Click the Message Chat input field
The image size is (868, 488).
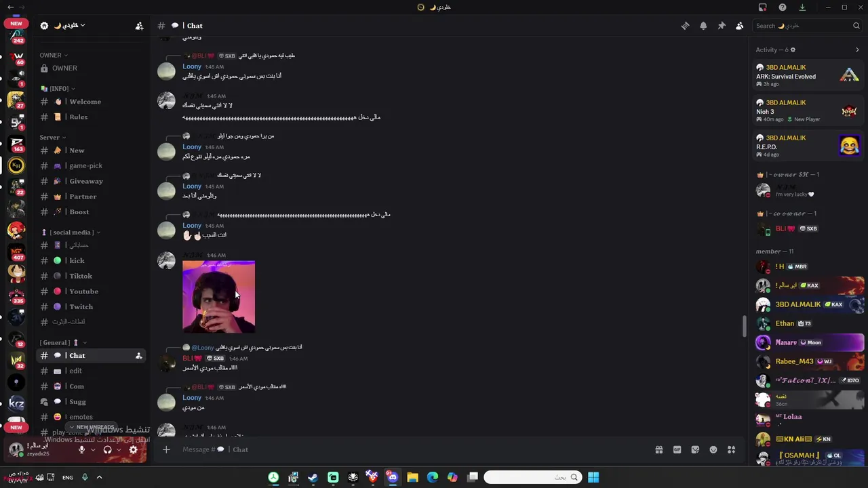pyautogui.click(x=414, y=449)
